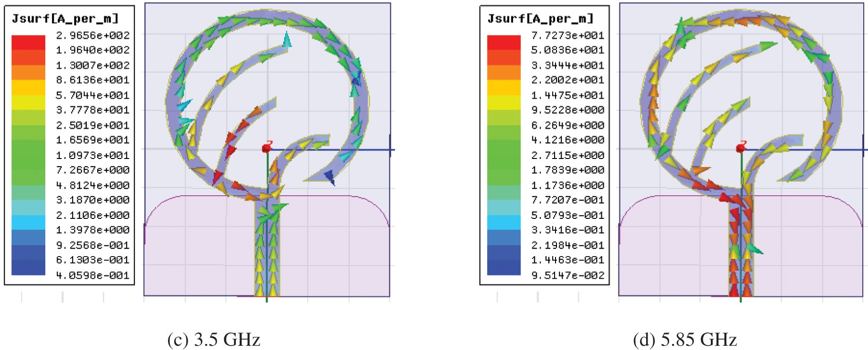This screenshot has width=868, height=350.
Task: Click the red-arrow feed line in the 5.85 GHz plot
Action: [x=740, y=264]
